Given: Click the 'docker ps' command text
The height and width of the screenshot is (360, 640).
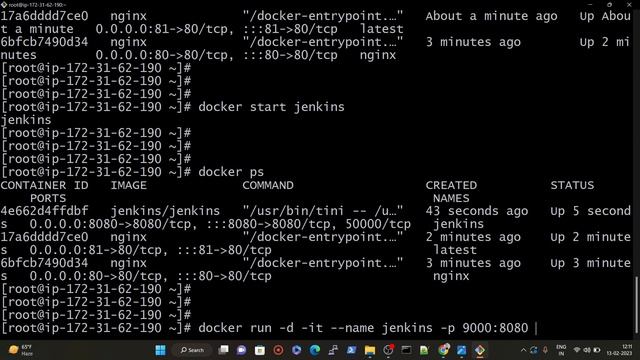Looking at the screenshot, I should pyautogui.click(x=231, y=172).
